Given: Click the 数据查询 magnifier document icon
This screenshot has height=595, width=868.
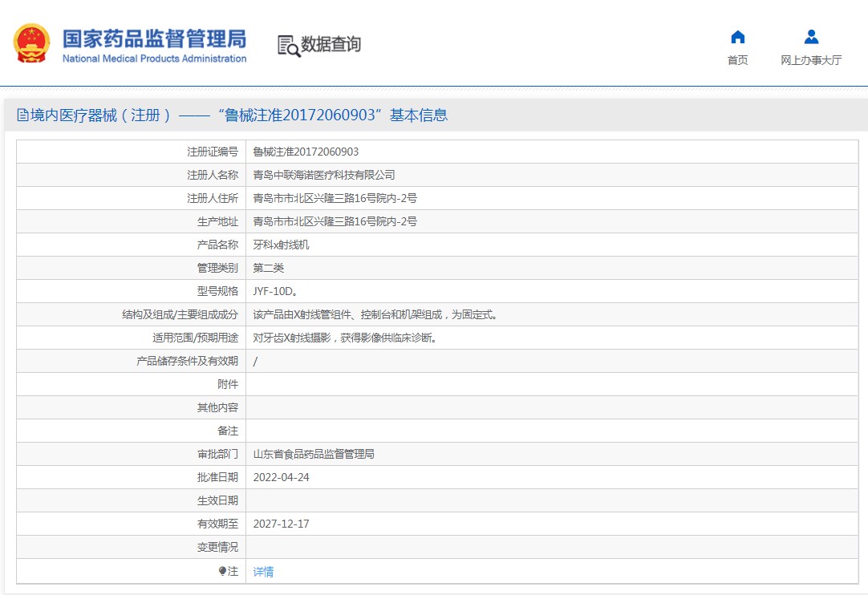Looking at the screenshot, I should pyautogui.click(x=288, y=46).
